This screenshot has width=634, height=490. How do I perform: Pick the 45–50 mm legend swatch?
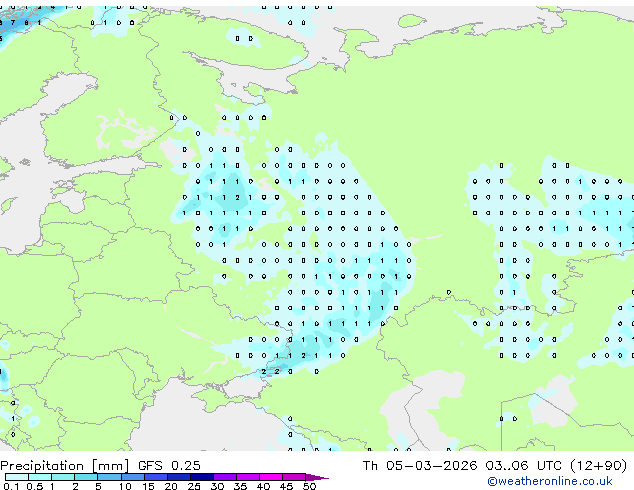point(294,477)
